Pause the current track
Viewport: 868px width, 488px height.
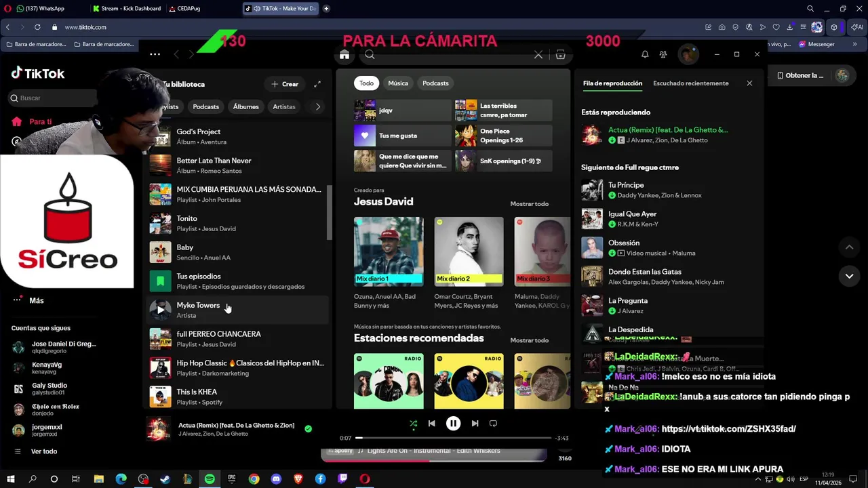point(453,424)
